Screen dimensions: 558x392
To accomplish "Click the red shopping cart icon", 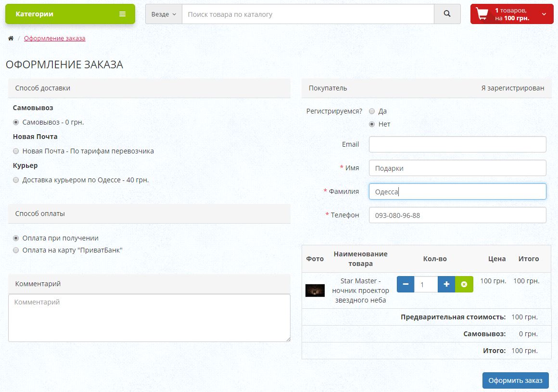I will (482, 14).
